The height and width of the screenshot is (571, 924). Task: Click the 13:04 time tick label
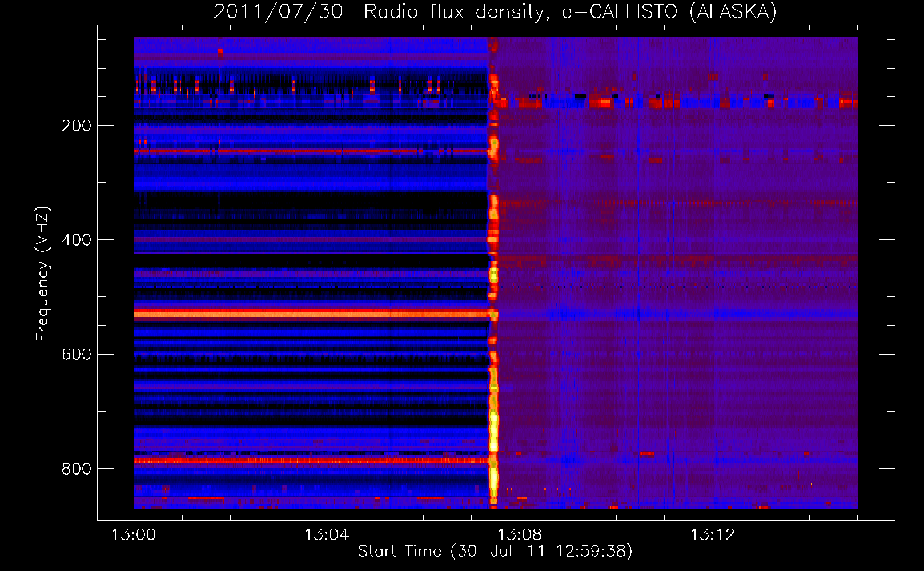pyautogui.click(x=327, y=534)
